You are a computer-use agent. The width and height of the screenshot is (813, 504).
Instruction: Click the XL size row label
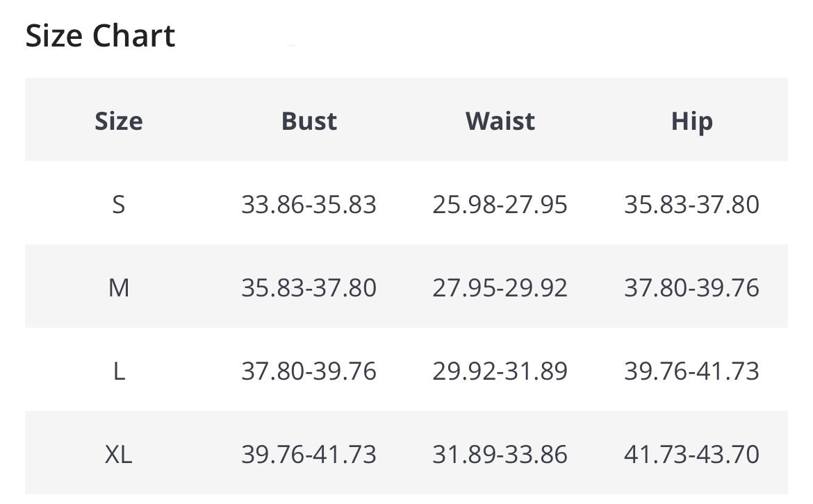coord(119,455)
